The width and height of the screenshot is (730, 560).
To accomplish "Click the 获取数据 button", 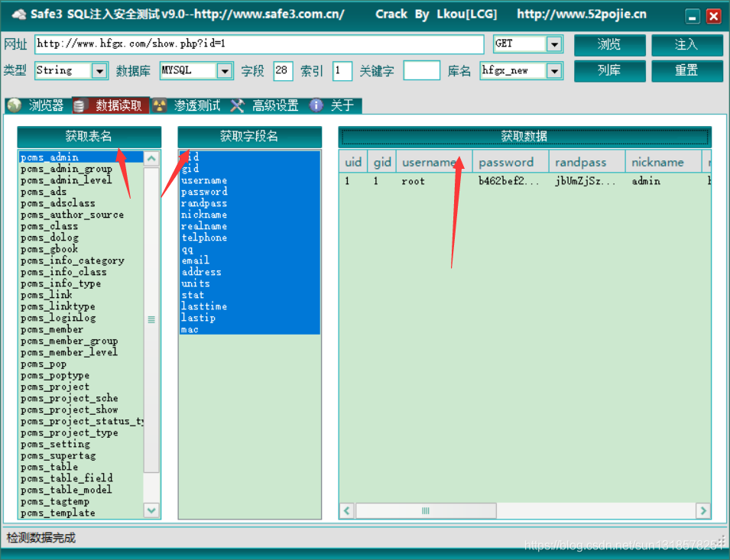I will 524,137.
